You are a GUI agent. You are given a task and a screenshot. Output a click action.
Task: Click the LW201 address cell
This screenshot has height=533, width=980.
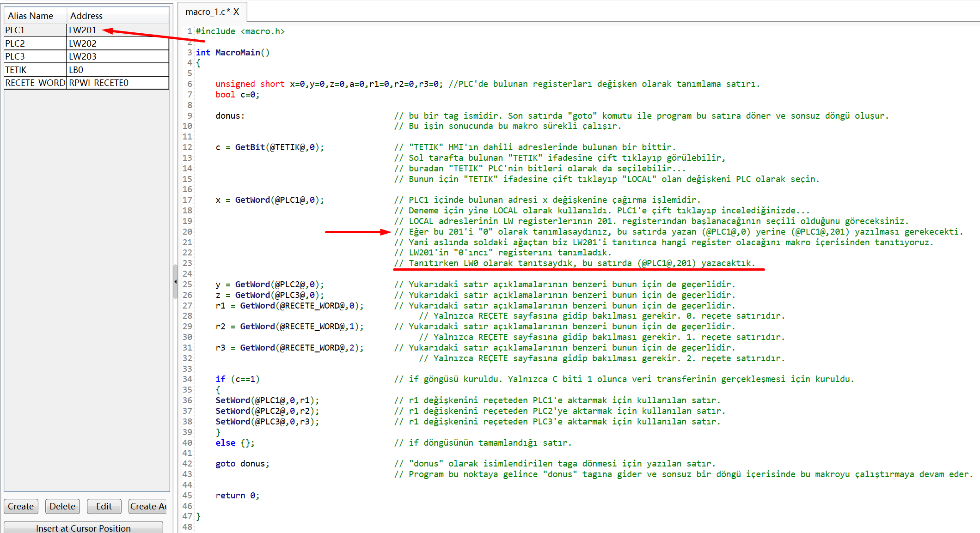[117, 30]
